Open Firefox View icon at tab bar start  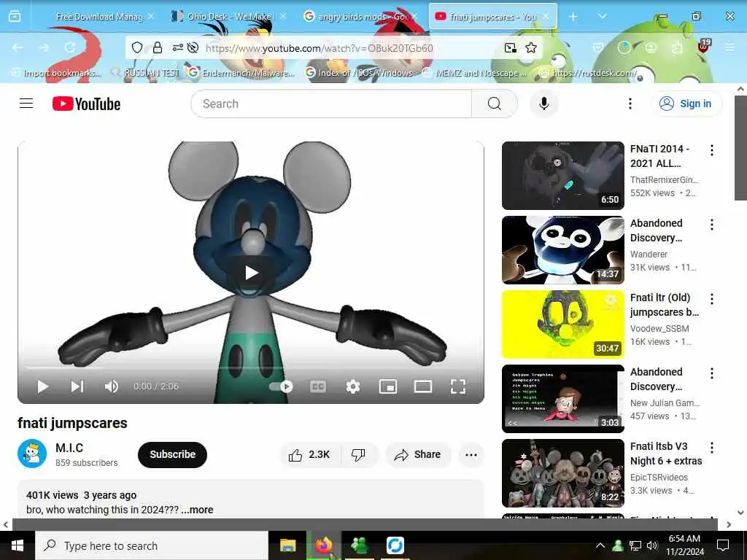15,17
